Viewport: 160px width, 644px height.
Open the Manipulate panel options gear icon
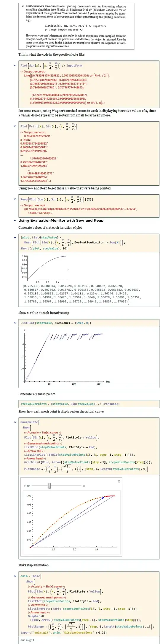119,481
